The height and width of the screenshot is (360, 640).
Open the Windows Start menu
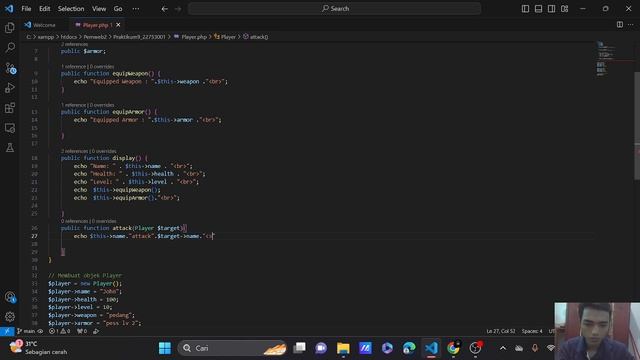[x=165, y=348]
